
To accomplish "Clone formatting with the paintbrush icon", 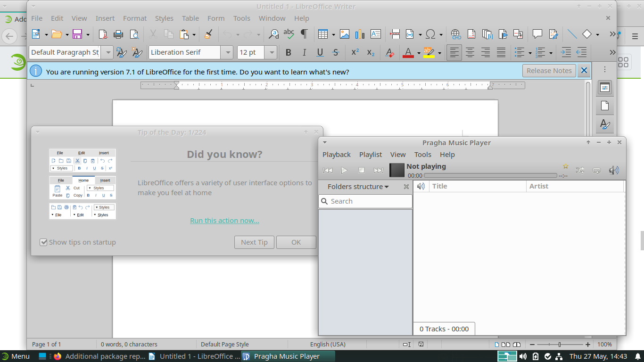I will coord(208,34).
